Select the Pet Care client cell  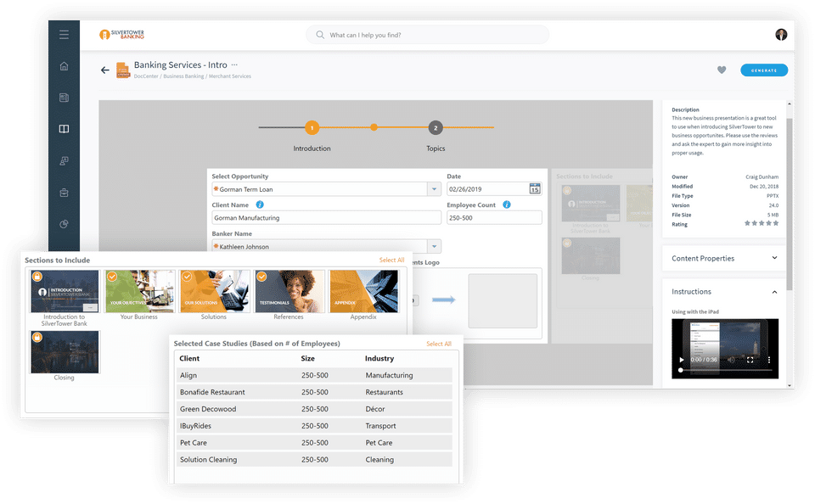(194, 443)
